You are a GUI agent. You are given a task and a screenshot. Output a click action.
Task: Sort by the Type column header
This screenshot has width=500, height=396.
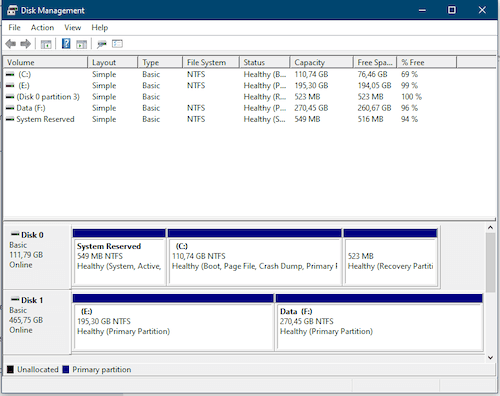click(160, 62)
